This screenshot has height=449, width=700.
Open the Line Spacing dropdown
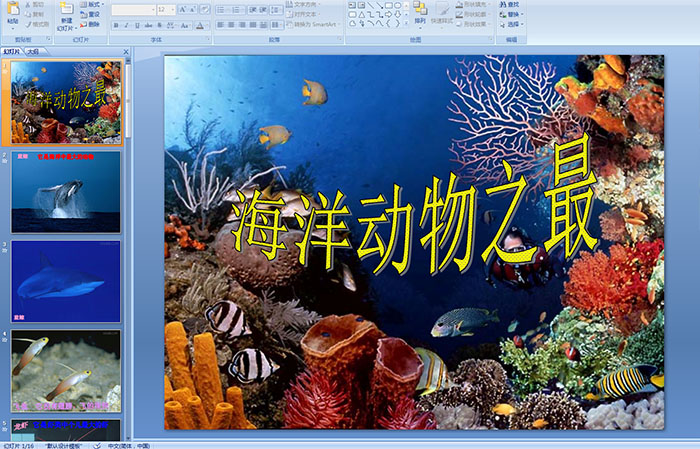click(276, 9)
